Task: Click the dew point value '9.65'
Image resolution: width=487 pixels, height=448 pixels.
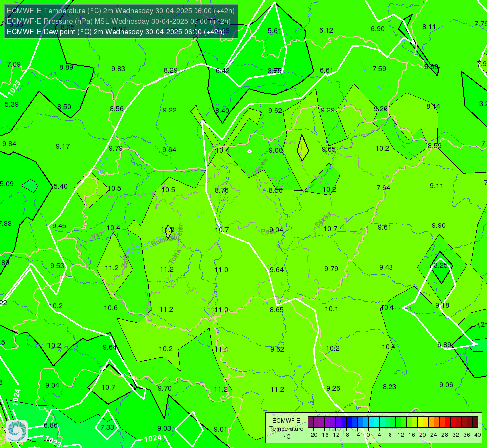Action: tap(329, 150)
